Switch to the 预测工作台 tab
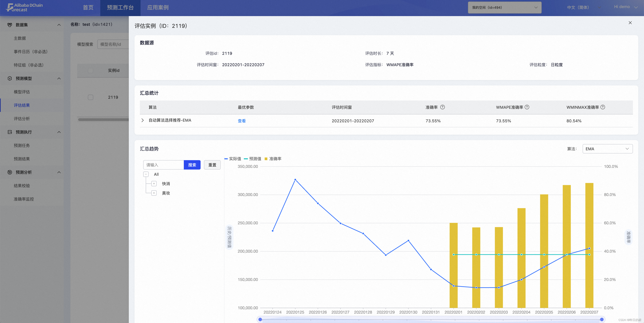The height and width of the screenshot is (323, 644). [120, 8]
